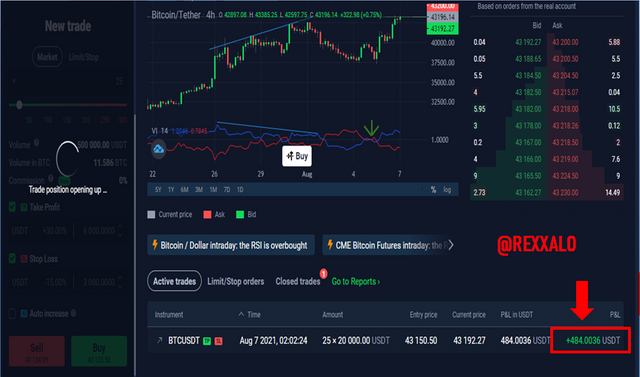Click Stop Loss percentage -15.00% field
This screenshot has width=640, height=377.
tap(55, 282)
